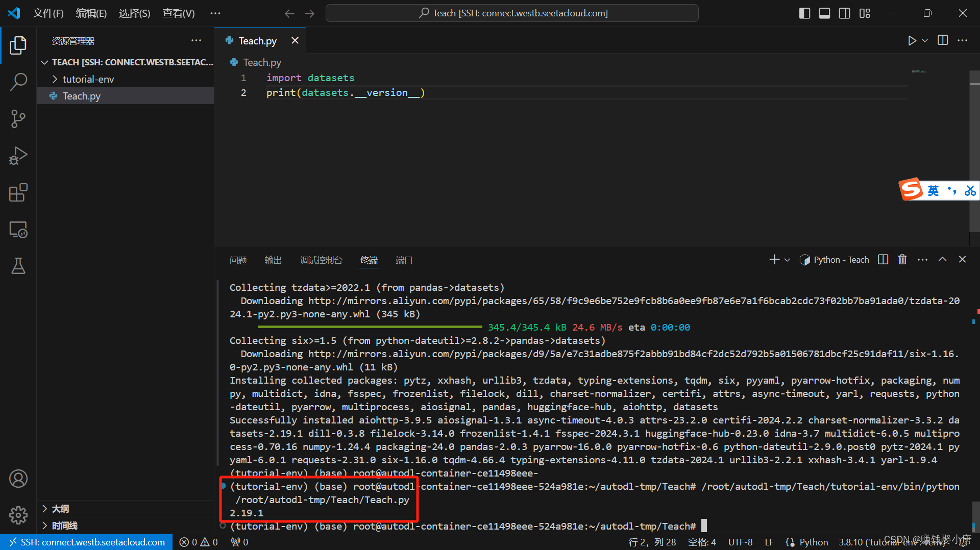
Task: Close the Teach.py editor tab
Action: 295,40
